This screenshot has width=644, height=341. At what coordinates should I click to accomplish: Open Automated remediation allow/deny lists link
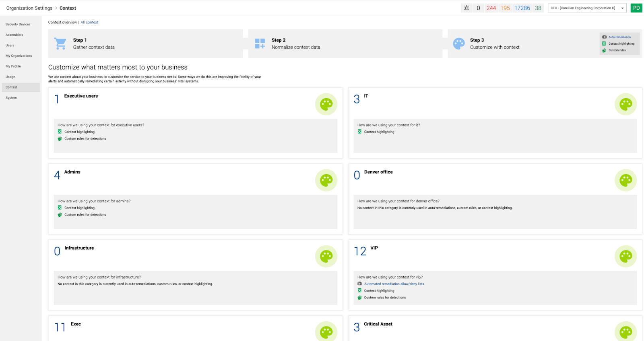[394, 284]
